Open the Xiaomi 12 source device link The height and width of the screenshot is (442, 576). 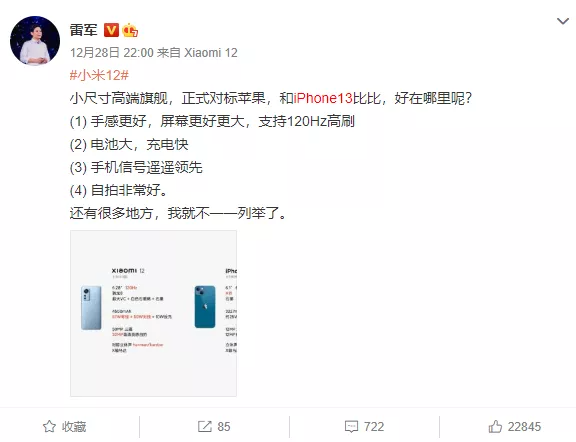(x=210, y=53)
